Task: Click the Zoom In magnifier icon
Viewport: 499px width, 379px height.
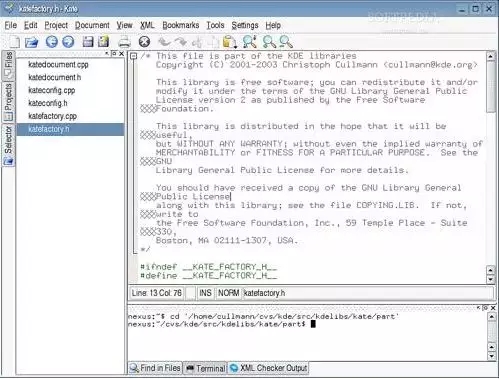Action: click(x=269, y=42)
